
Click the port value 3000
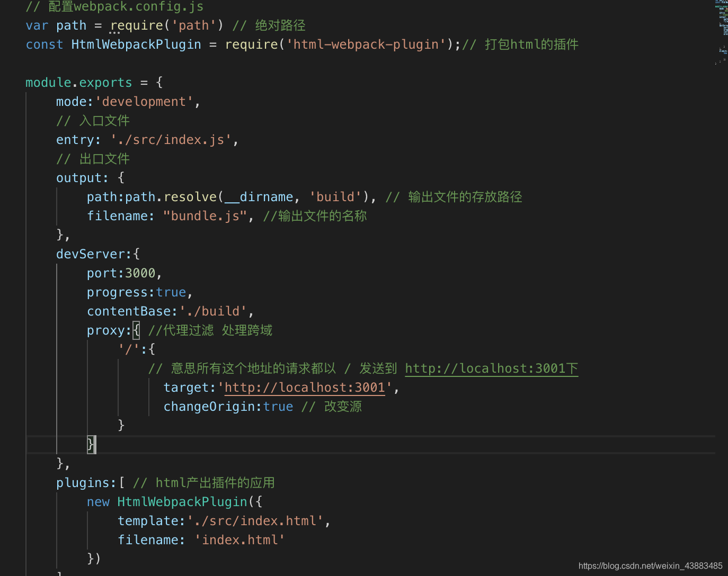click(140, 273)
